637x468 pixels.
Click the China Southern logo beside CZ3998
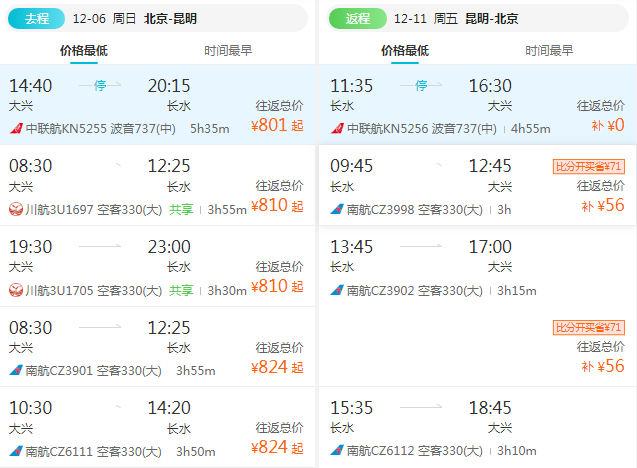click(x=337, y=210)
